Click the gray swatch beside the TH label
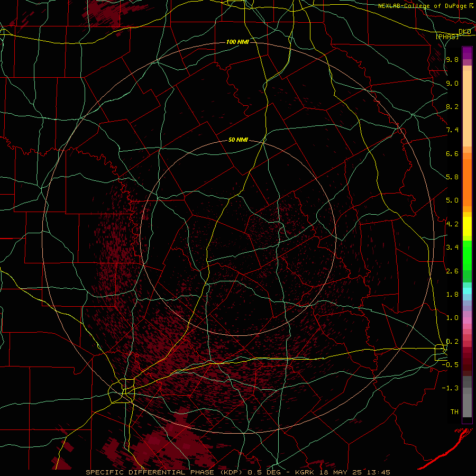The image size is (476, 476). (467, 405)
